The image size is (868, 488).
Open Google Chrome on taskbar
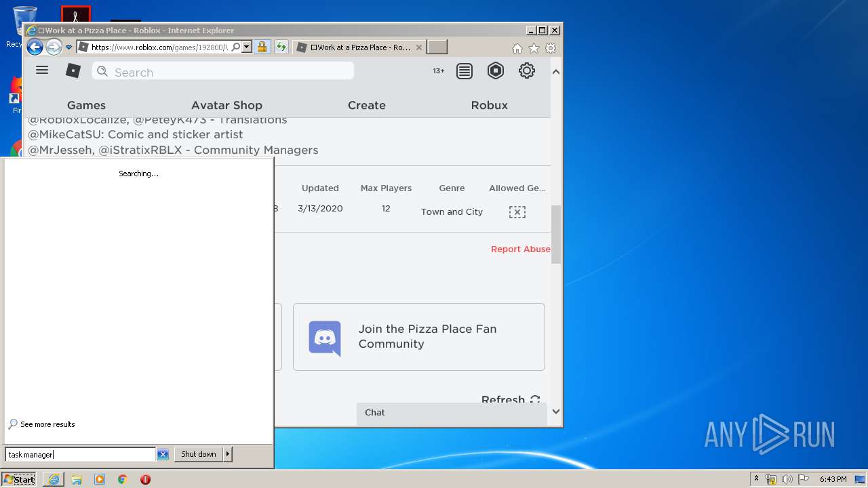(123, 479)
